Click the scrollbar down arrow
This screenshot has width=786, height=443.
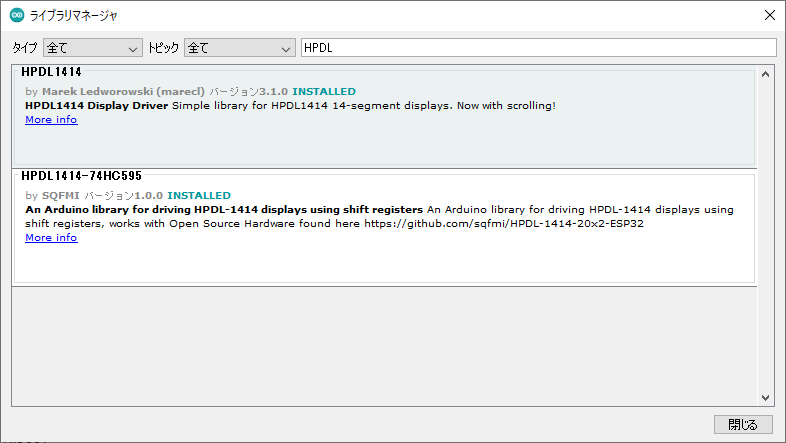(765, 397)
